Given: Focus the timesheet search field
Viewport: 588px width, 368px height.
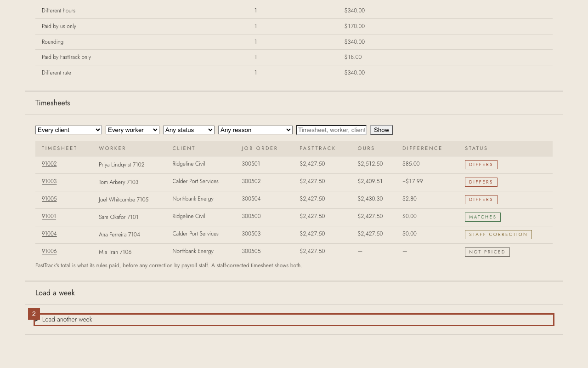Looking at the screenshot, I should point(332,130).
